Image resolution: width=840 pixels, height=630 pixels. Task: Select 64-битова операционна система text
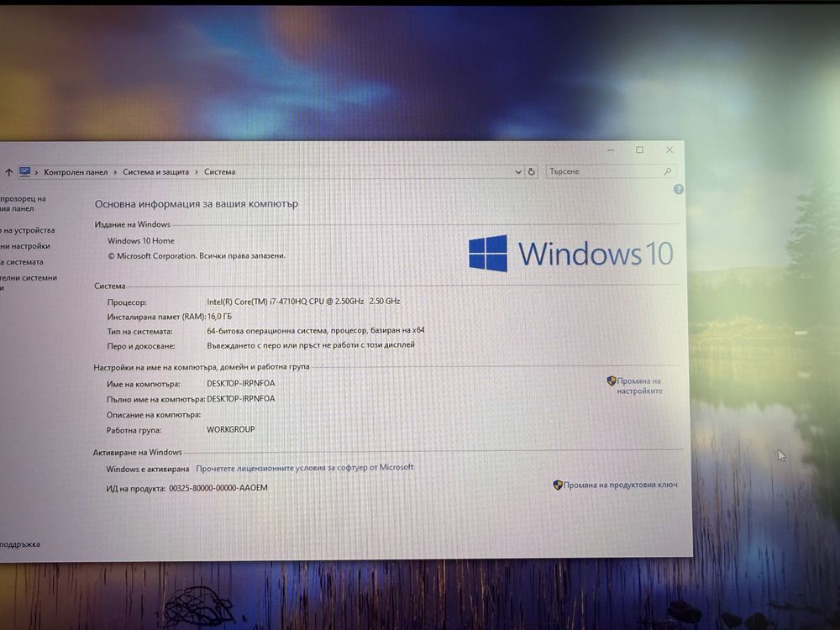coord(316,330)
